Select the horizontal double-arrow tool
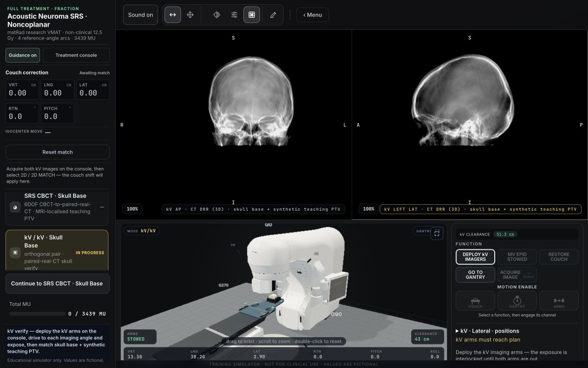The width and height of the screenshot is (588, 368). (173, 15)
